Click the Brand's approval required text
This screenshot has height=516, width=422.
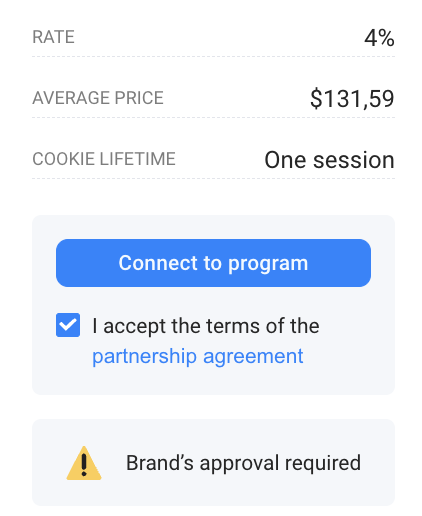(x=243, y=463)
